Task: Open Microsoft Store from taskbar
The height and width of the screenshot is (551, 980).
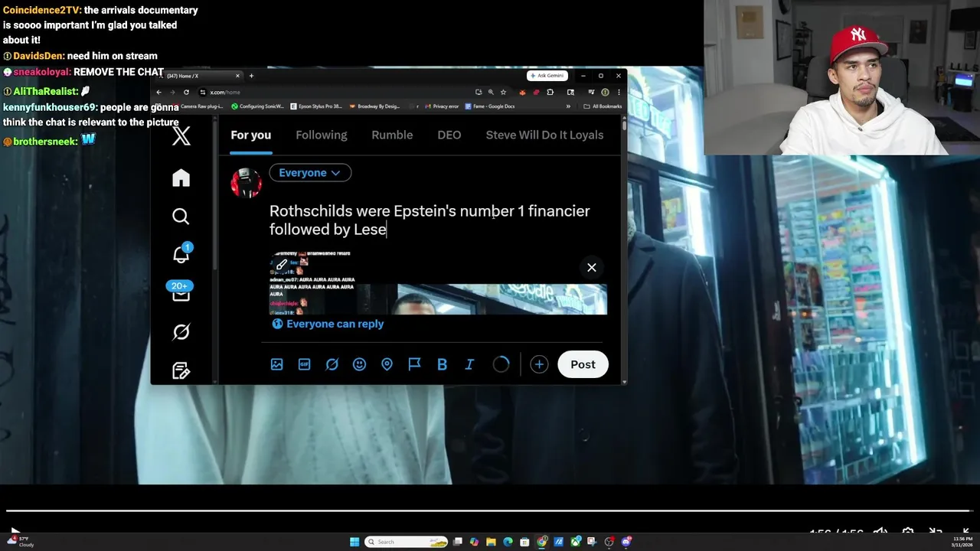Action: click(525, 542)
